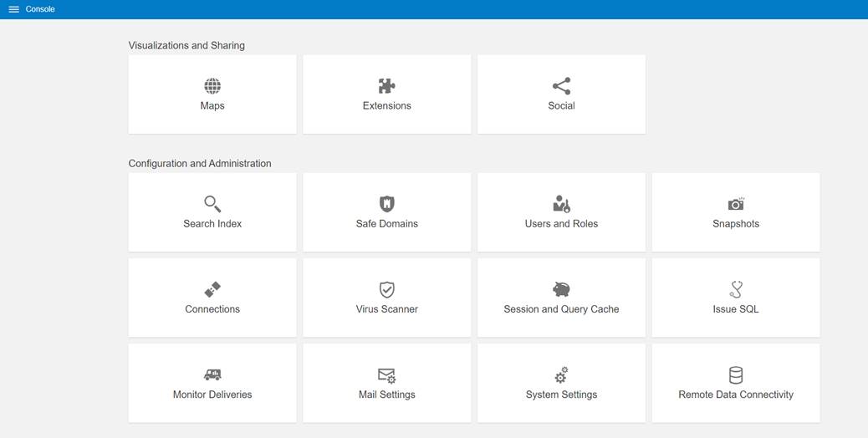
Task: Open Session and Query Cache label
Action: 561,309
